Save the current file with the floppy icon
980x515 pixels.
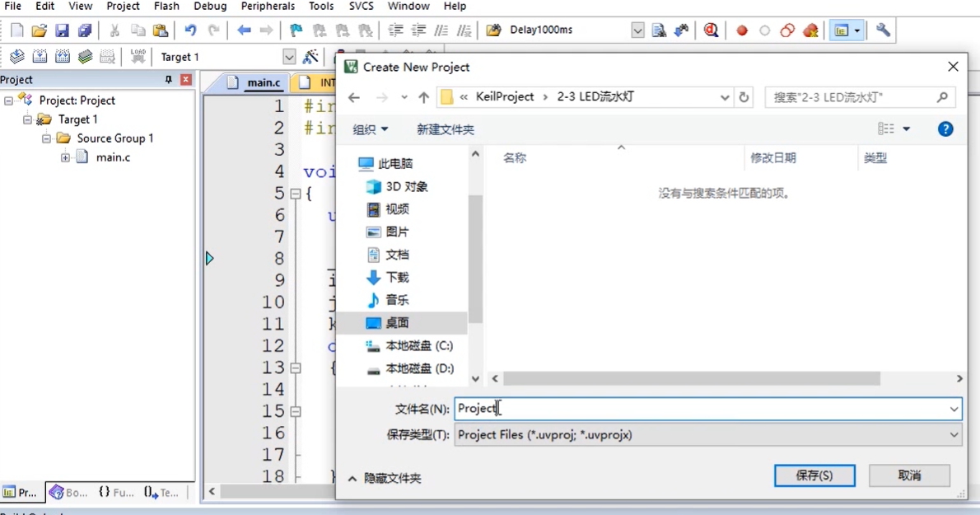(61, 30)
